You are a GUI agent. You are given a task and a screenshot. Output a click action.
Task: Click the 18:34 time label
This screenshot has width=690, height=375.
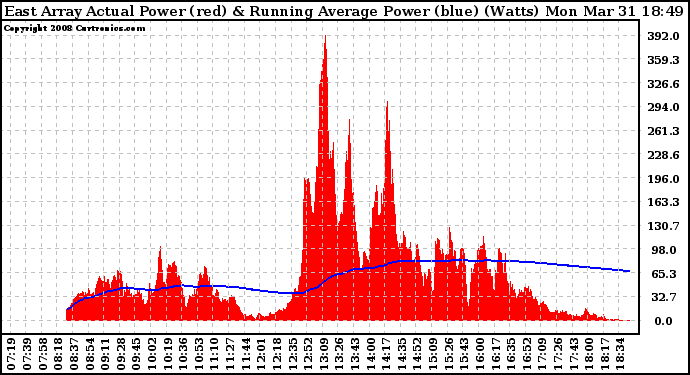[621, 354]
